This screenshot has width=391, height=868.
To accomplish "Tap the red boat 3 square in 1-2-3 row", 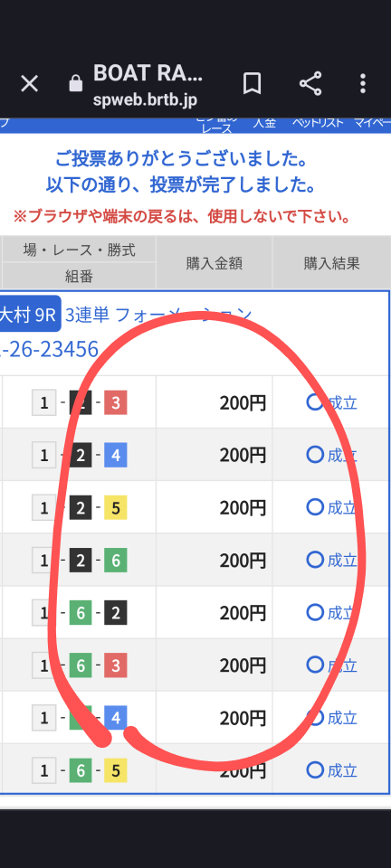I will pos(116,403).
